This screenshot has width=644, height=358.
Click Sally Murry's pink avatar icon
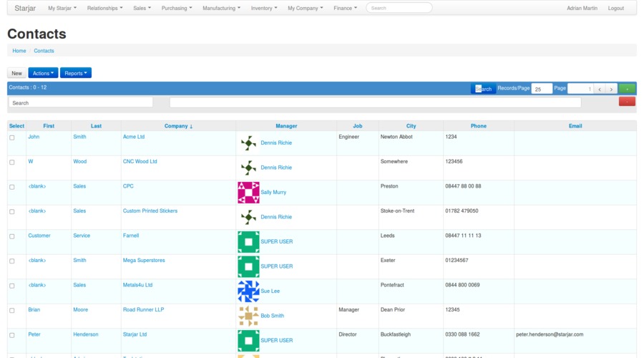click(248, 193)
